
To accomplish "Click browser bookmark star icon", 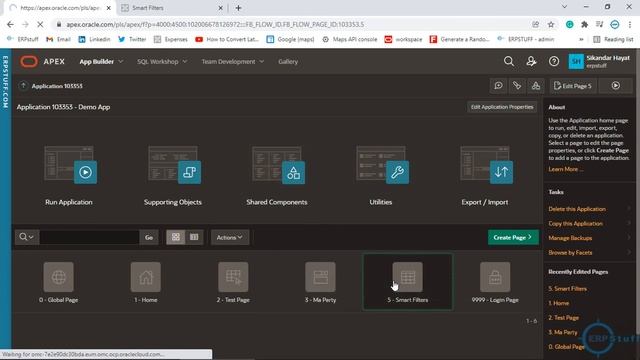I will pos(551,24).
